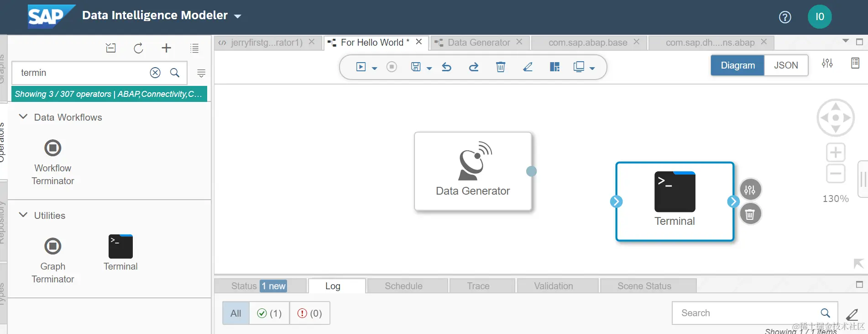Click the canvas pan navigation control
The width and height of the screenshot is (868, 334).
(836, 118)
